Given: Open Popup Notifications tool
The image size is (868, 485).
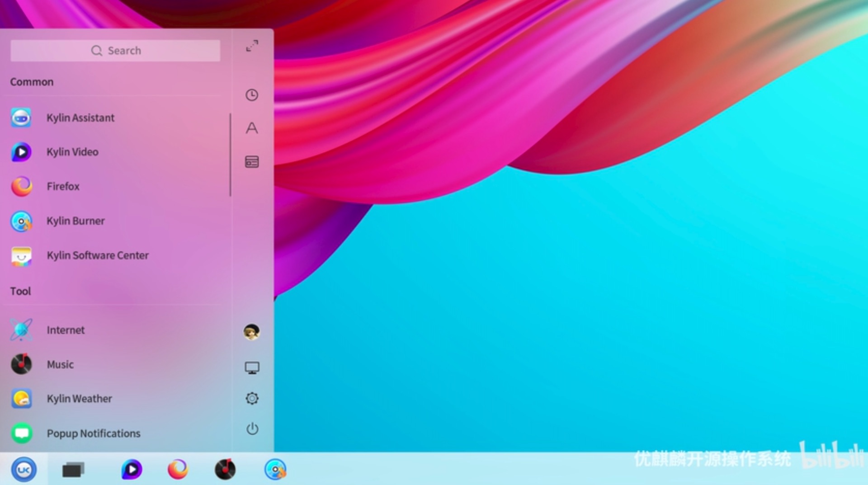Looking at the screenshot, I should (x=93, y=433).
